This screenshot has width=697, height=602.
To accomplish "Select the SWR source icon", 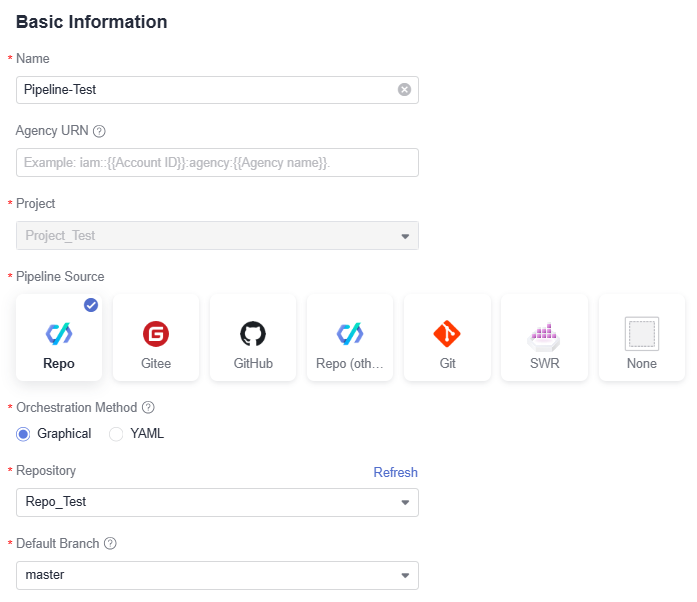I will tap(544, 337).
